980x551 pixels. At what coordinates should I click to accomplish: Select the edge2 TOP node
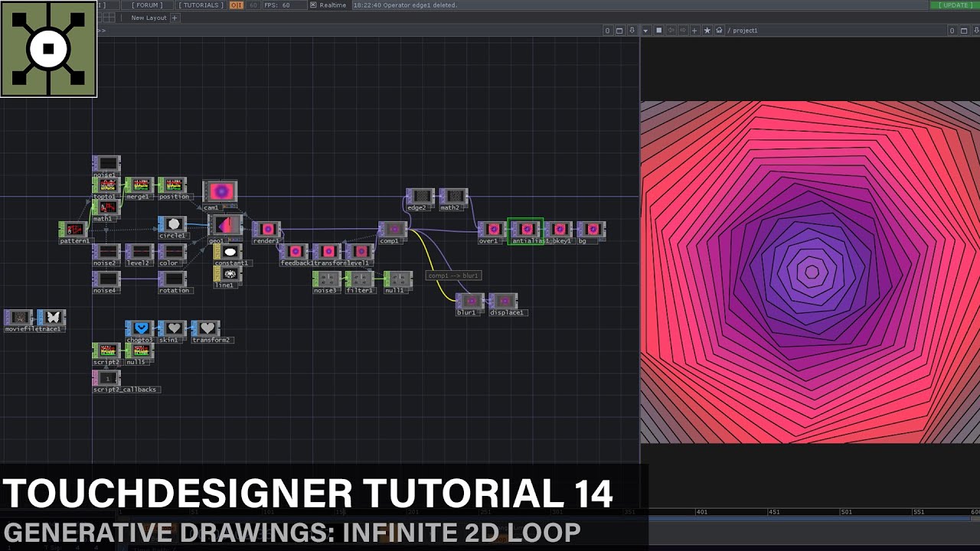pyautogui.click(x=420, y=197)
